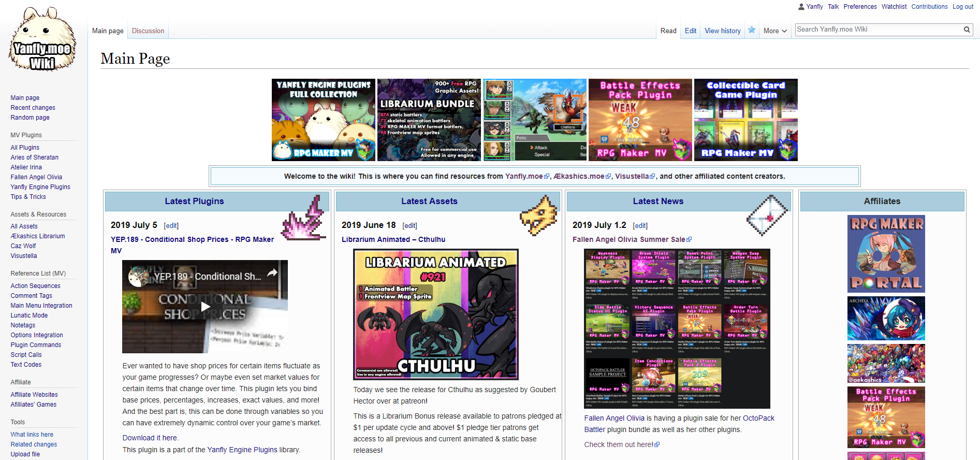
Task: Open YEP.189 Conditional Shop Prices article
Action: pos(192,245)
